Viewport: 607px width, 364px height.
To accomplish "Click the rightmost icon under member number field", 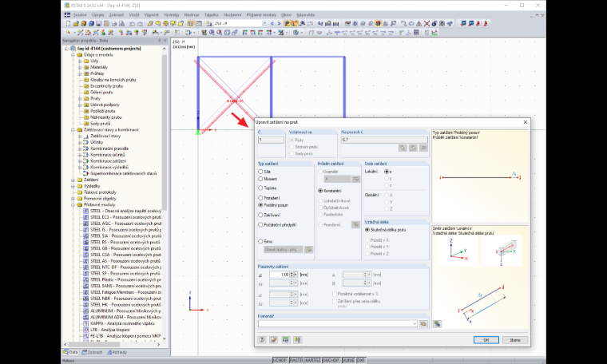I will pyautogui.click(x=423, y=148).
